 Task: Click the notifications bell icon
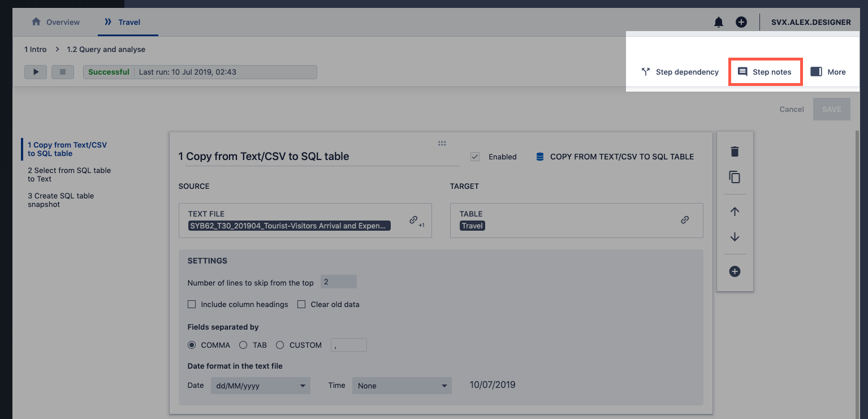coord(718,22)
